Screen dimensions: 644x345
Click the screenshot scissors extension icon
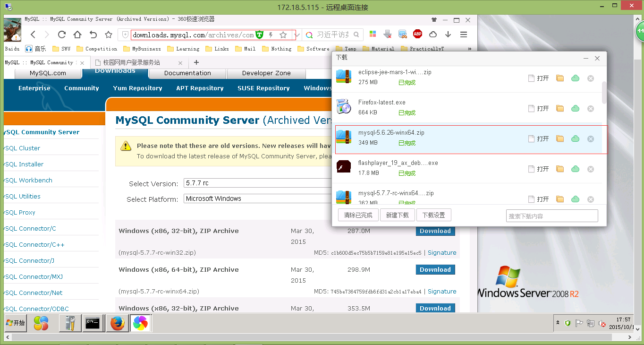(403, 34)
